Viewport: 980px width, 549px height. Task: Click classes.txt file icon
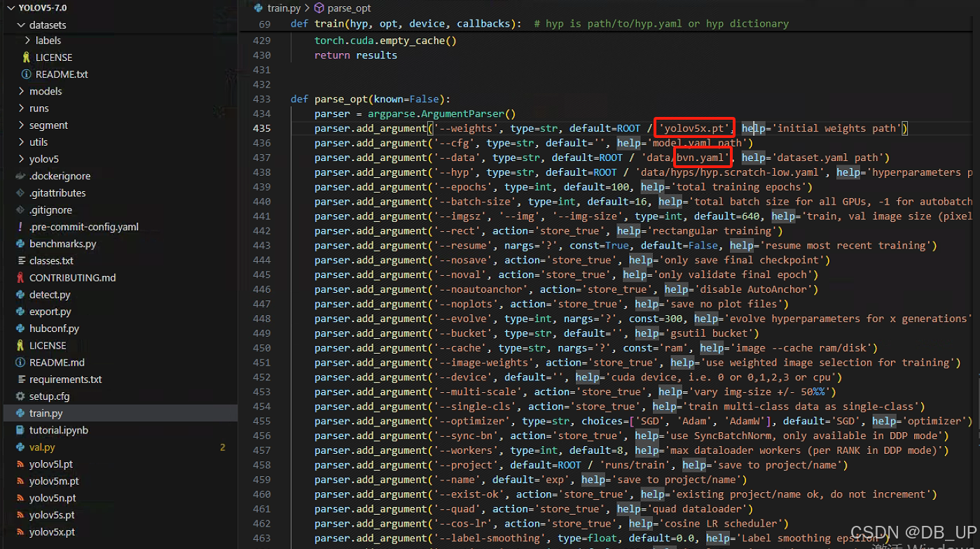20,260
